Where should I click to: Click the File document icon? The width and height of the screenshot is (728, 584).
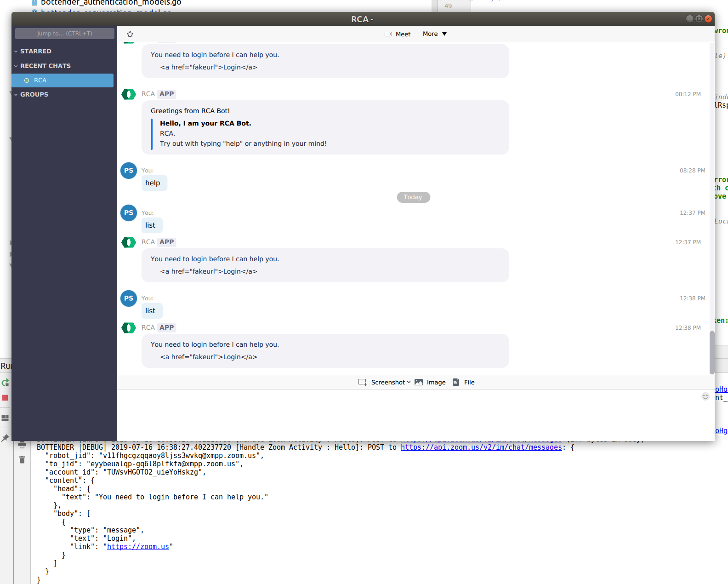[456, 382]
